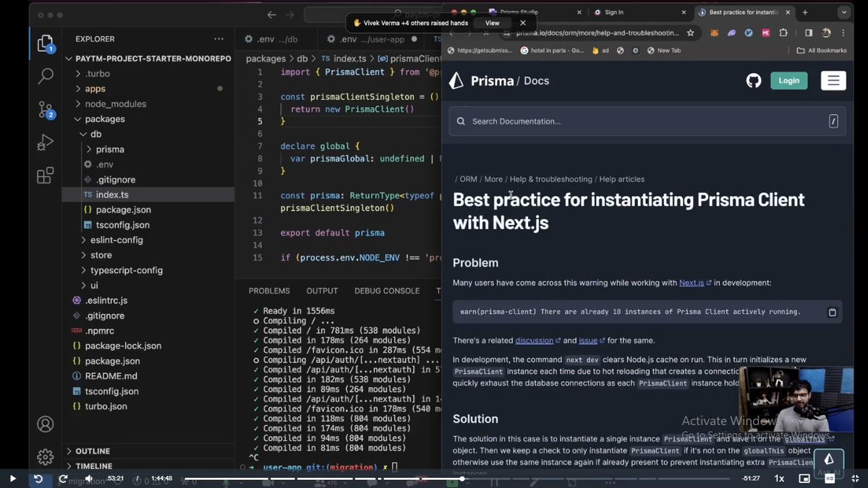Screen dimensions: 868x488
Task: Open the Explorer view in activity bar
Action: pyautogui.click(x=45, y=43)
